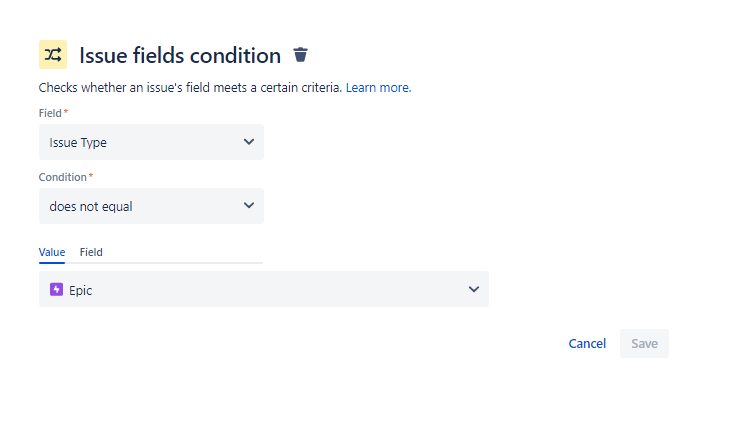The image size is (747, 421).
Task: Click chevron arrow beside Issue Type
Action: pyautogui.click(x=249, y=142)
